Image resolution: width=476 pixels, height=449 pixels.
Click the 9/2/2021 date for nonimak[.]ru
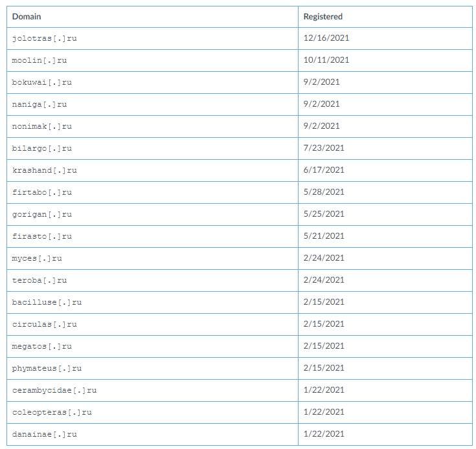(x=321, y=126)
